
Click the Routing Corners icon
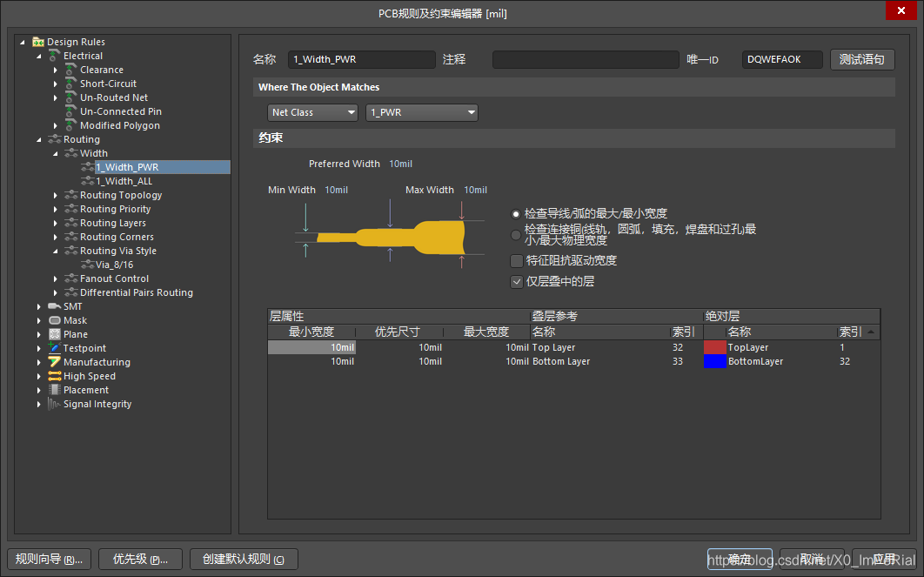pyautogui.click(x=71, y=237)
